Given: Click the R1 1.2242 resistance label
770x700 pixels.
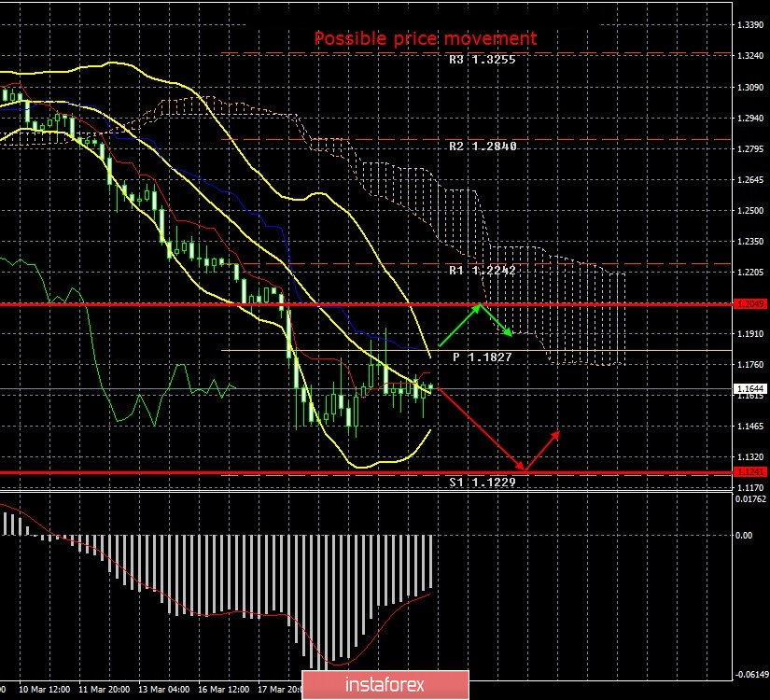Looking at the screenshot, I should pyautogui.click(x=483, y=271).
